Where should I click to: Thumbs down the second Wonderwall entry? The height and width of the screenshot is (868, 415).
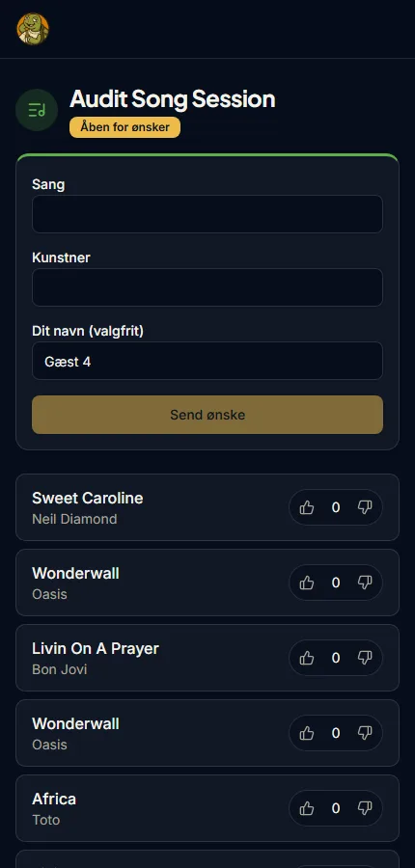365,733
